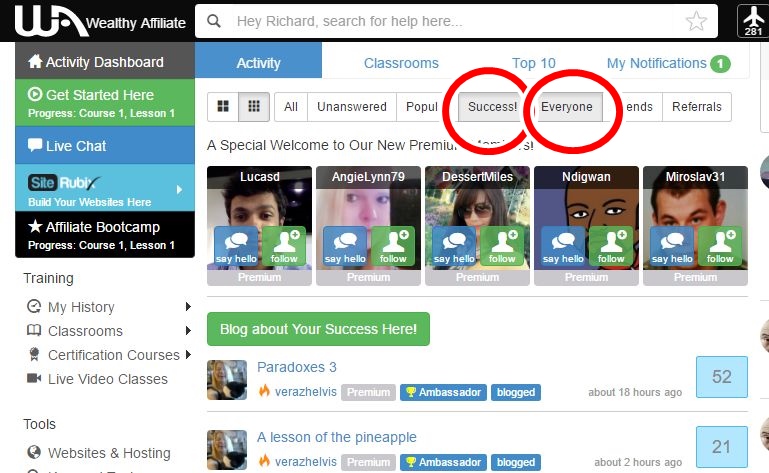This screenshot has width=769, height=473.
Task: Say hello to DessertMiles
Action: click(454, 246)
